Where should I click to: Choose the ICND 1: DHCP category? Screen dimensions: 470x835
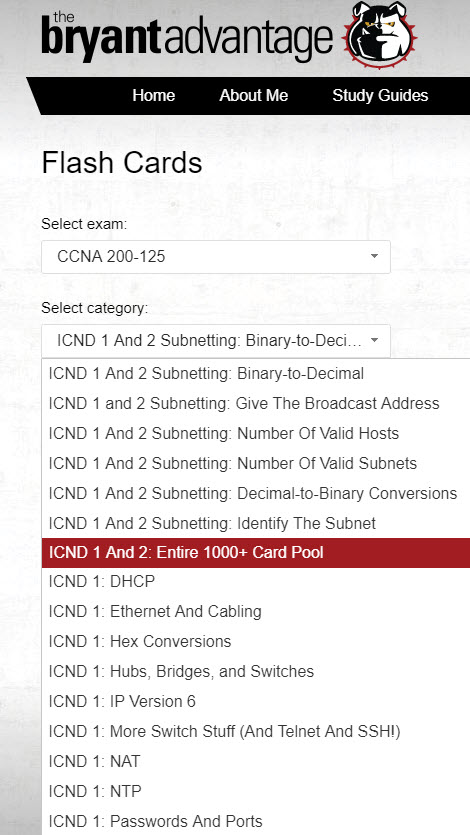coord(256,582)
